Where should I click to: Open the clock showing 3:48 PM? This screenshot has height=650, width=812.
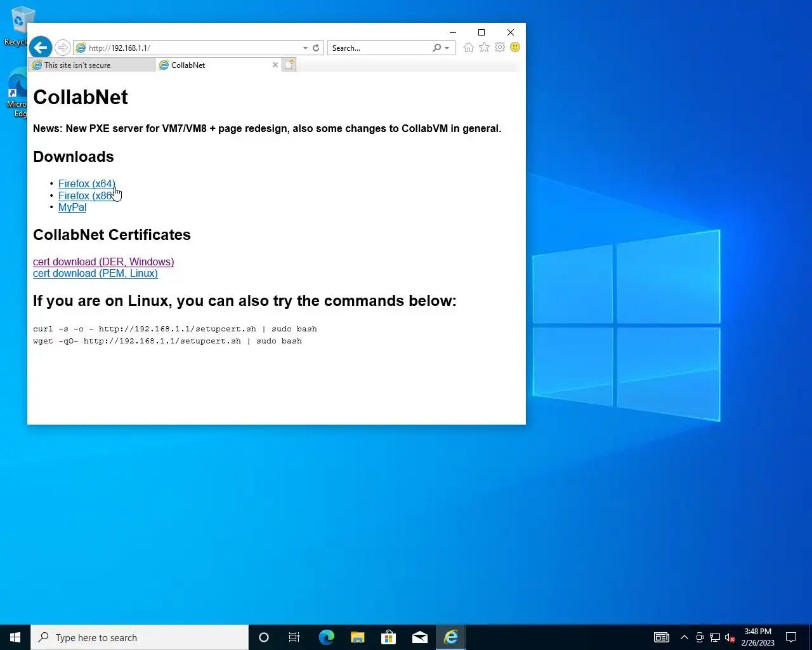tap(757, 637)
